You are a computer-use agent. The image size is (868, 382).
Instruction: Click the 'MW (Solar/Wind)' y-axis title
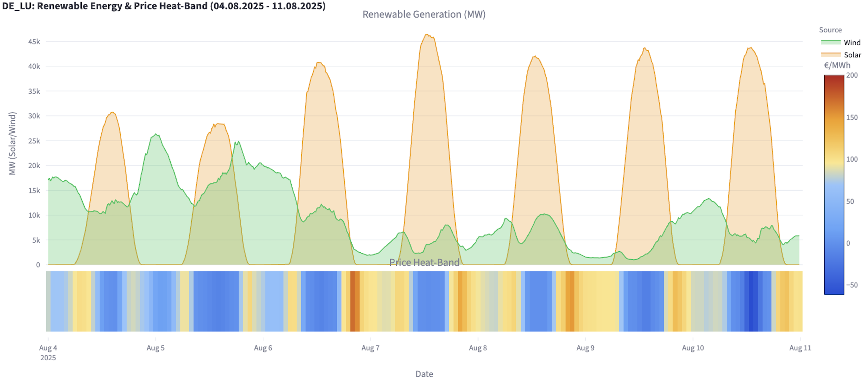pos(12,143)
